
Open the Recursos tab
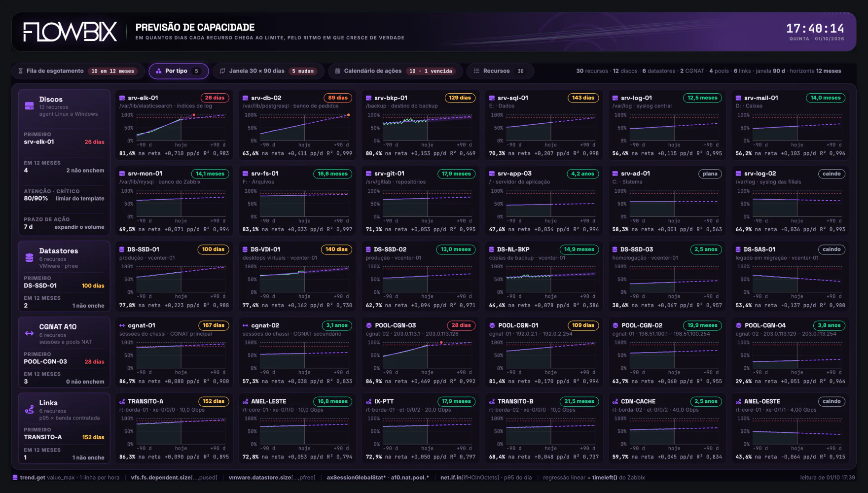[x=500, y=71]
